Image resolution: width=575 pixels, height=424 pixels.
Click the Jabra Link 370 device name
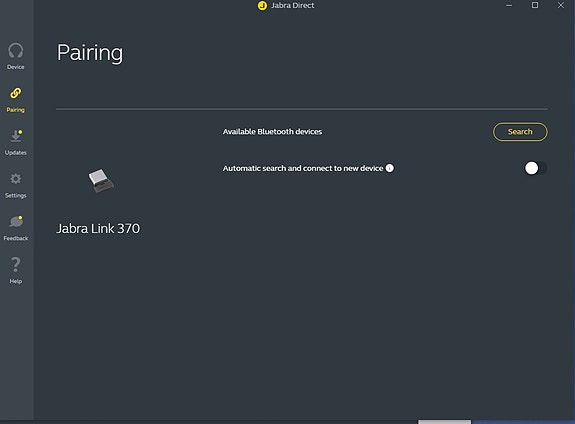point(98,229)
